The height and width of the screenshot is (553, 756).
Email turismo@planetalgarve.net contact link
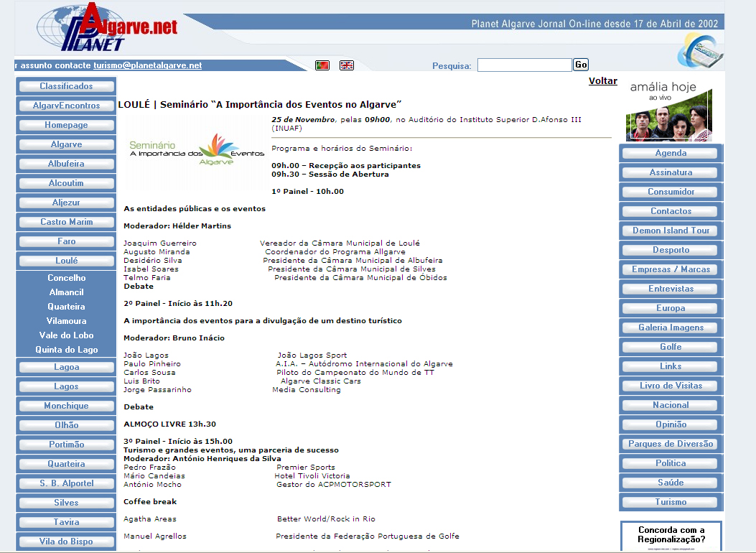tap(148, 65)
